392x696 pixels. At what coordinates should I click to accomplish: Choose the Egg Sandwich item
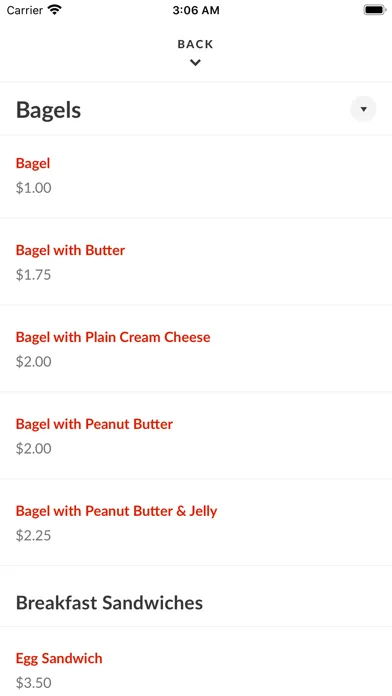click(x=59, y=658)
